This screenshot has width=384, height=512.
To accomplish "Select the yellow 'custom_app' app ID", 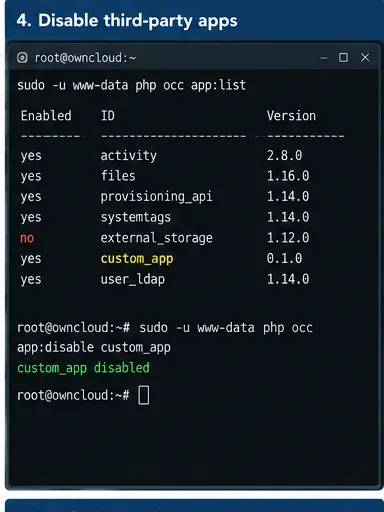I will click(137, 259).
